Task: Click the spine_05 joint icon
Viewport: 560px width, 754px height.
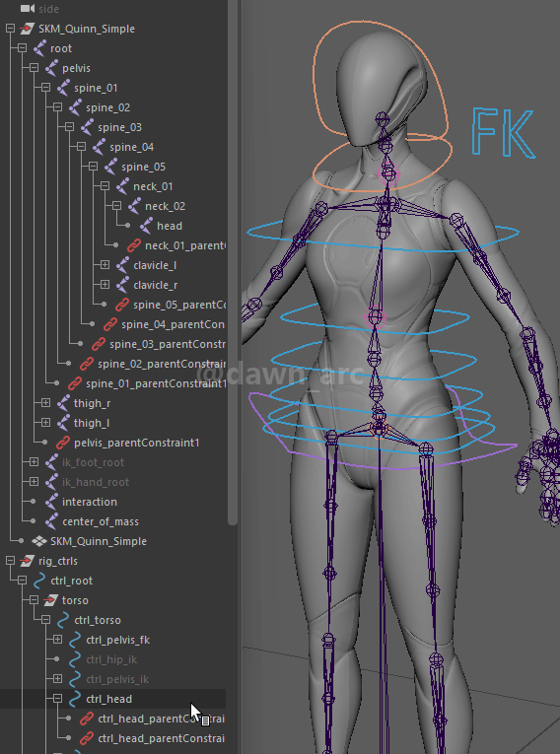Action: point(110,167)
